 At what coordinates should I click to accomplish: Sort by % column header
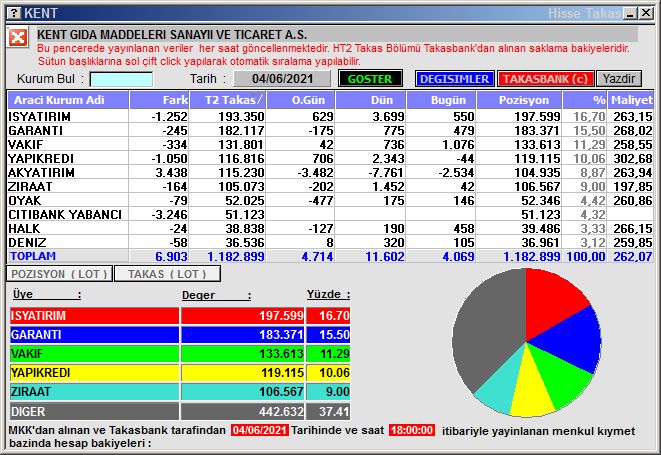(585, 100)
